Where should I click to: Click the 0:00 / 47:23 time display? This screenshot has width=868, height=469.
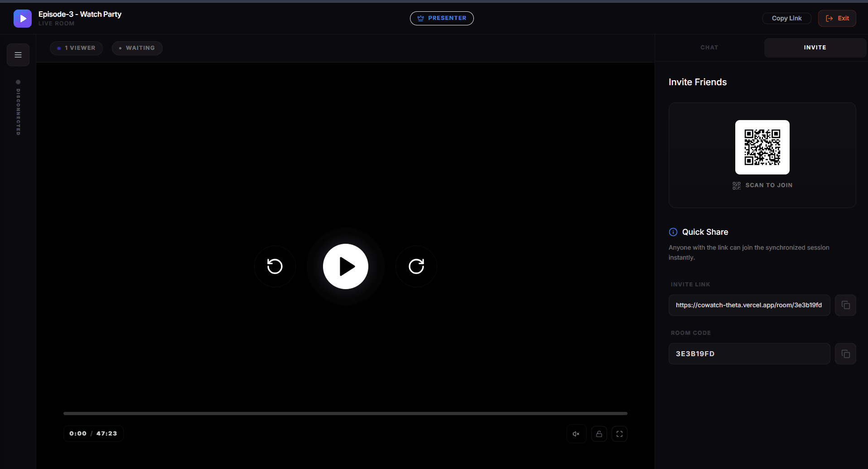coord(93,434)
